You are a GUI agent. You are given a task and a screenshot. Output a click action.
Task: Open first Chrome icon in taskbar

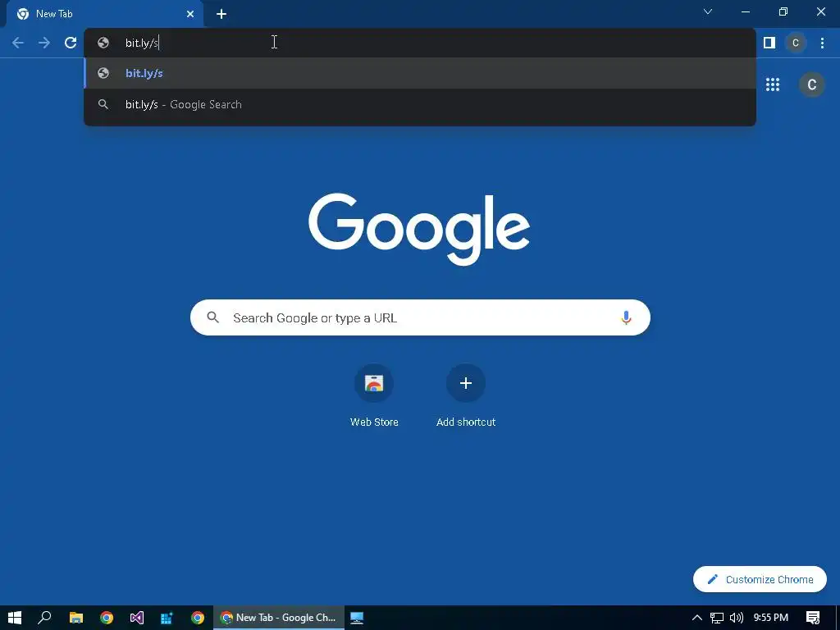[107, 618]
